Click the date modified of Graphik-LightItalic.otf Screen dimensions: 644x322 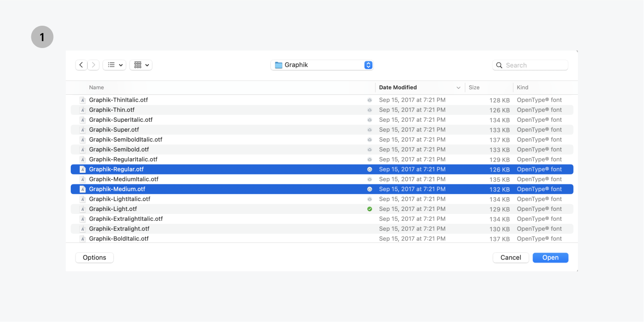(412, 199)
